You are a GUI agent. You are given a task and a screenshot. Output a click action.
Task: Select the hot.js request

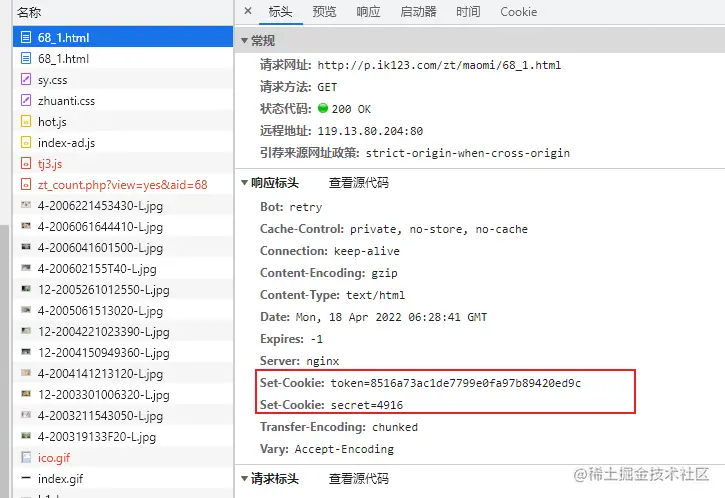pyautogui.click(x=123, y=122)
